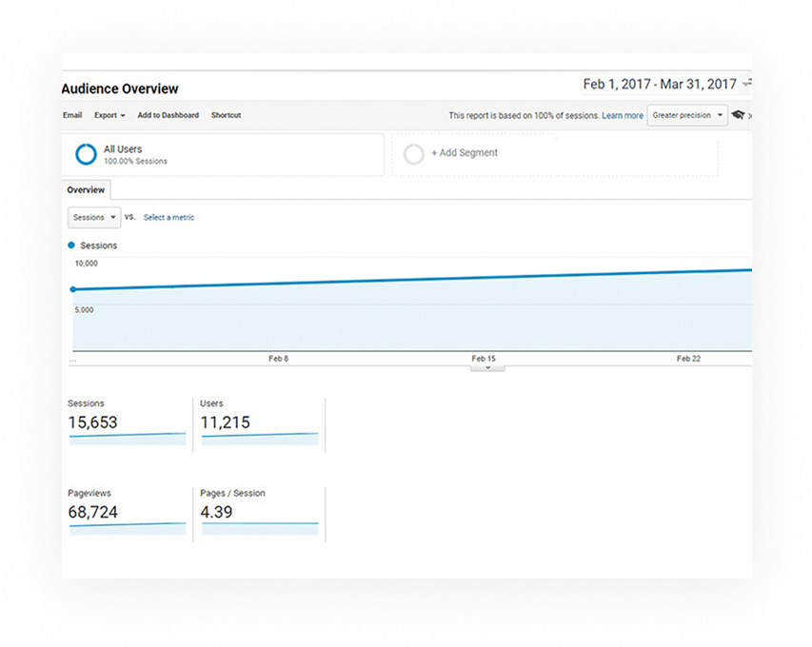Click the Shortcut toolbar button
The image size is (812, 647).
(226, 115)
